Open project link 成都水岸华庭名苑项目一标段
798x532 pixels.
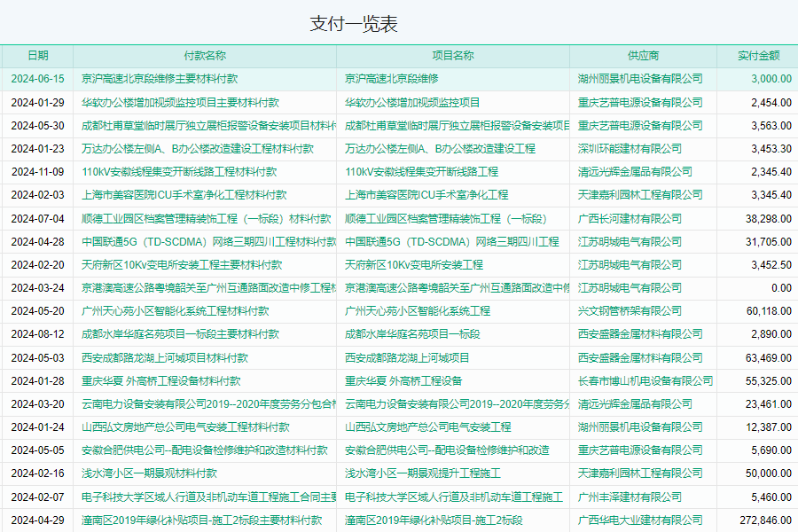[412, 334]
